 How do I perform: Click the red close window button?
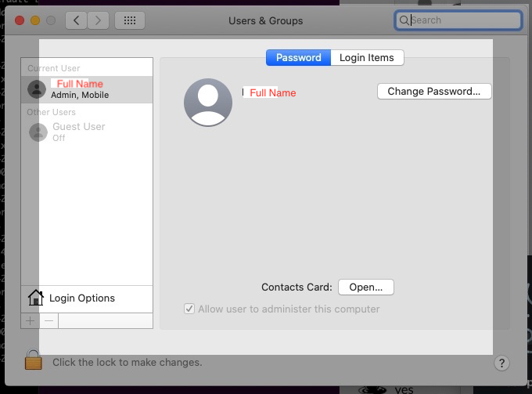pos(20,20)
